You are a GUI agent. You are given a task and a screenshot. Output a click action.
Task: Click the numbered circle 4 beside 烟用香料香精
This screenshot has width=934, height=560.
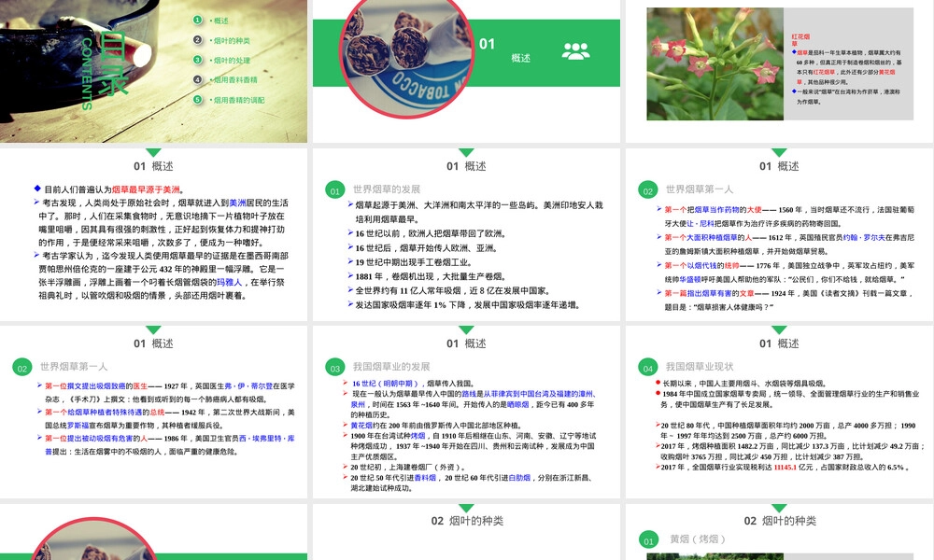click(197, 79)
